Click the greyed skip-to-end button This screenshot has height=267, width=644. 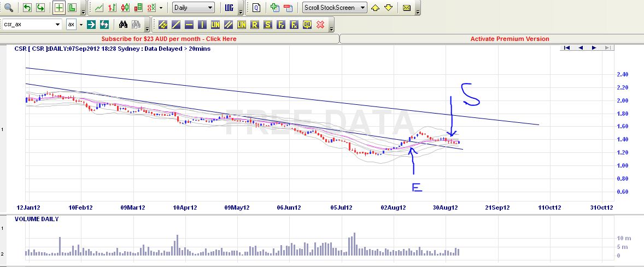click(607, 48)
